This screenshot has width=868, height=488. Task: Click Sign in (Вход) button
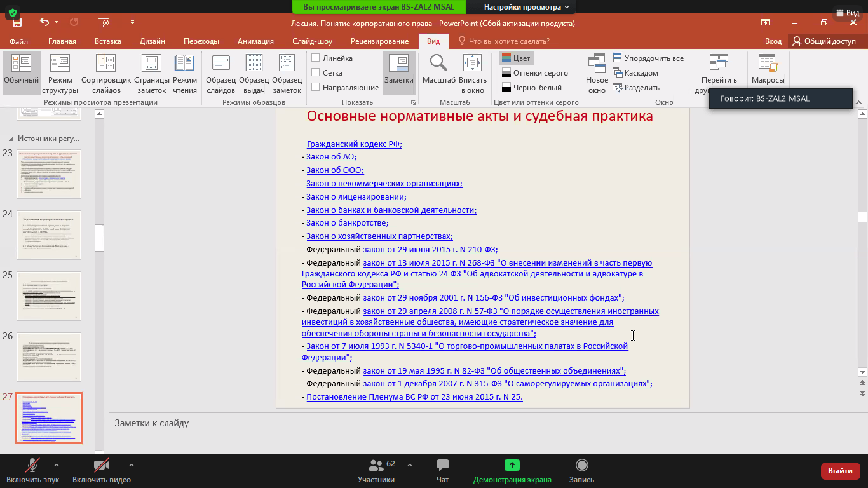pyautogui.click(x=773, y=41)
